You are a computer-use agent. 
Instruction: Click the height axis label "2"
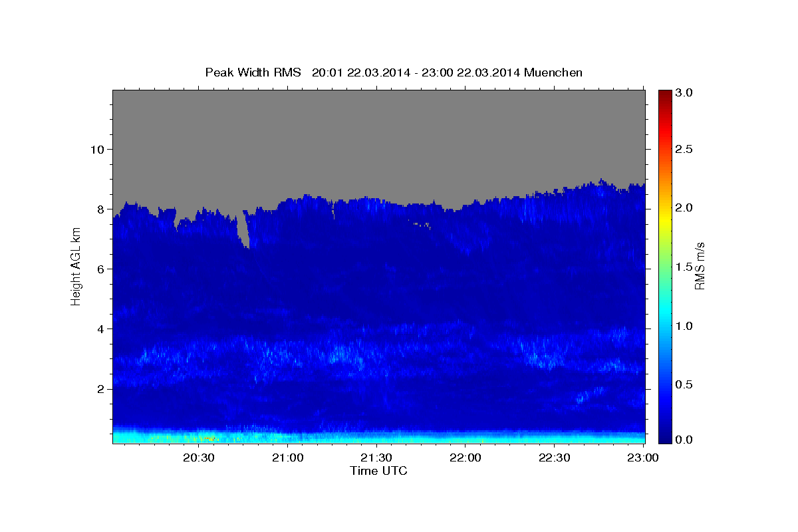coord(100,388)
